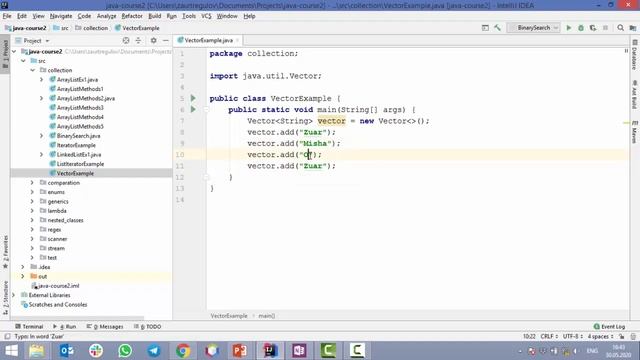Open the Terminal tool window
Viewport: 640px width, 360px height.
click(29, 327)
